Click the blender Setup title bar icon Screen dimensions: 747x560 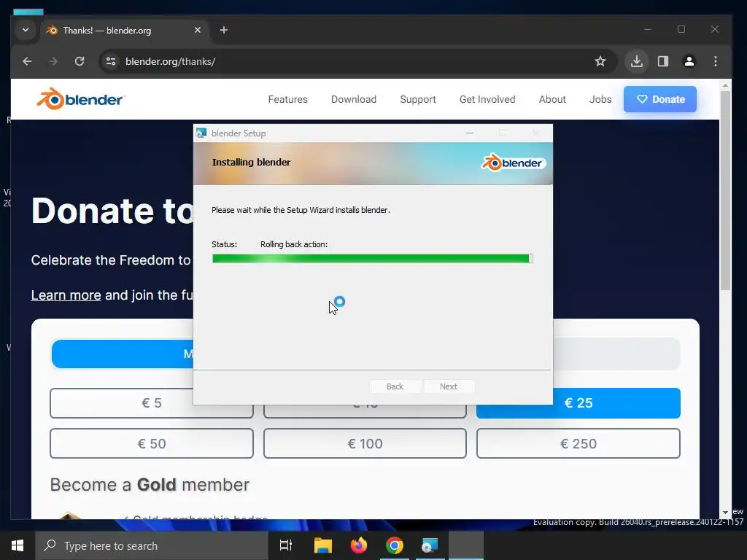pos(201,133)
